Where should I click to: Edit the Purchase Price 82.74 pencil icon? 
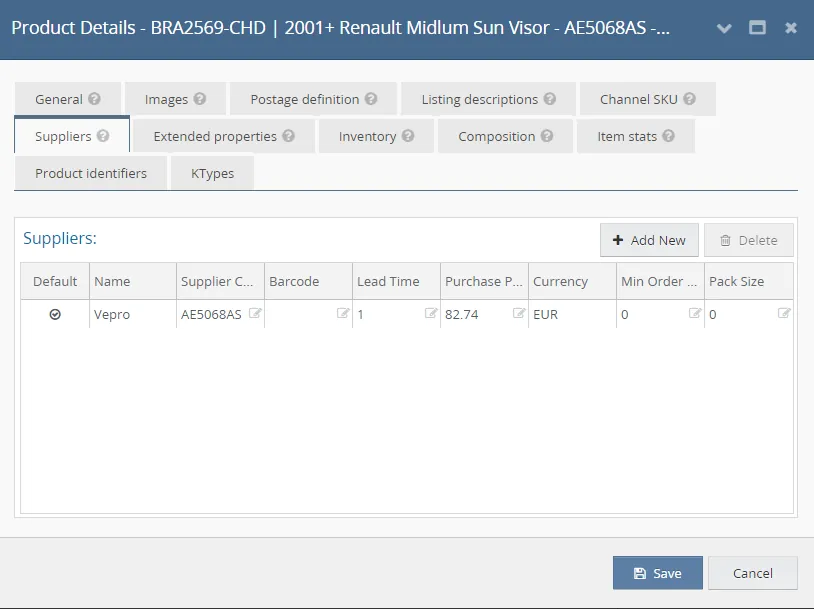click(x=519, y=313)
